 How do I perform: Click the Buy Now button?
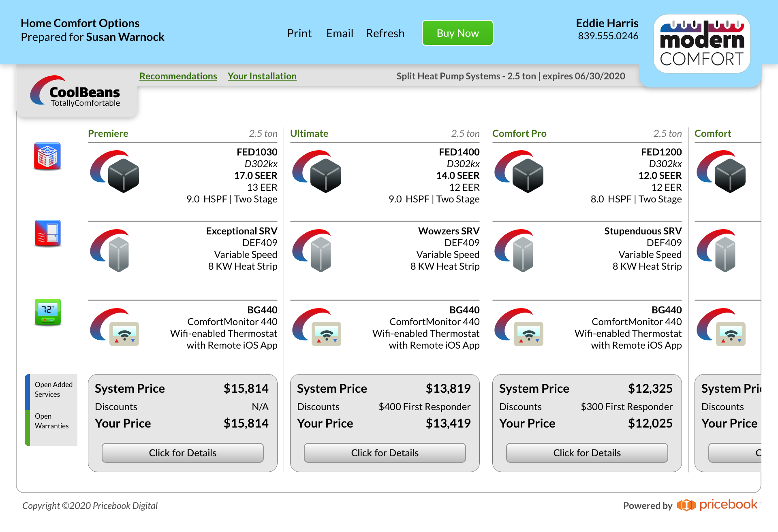(457, 33)
